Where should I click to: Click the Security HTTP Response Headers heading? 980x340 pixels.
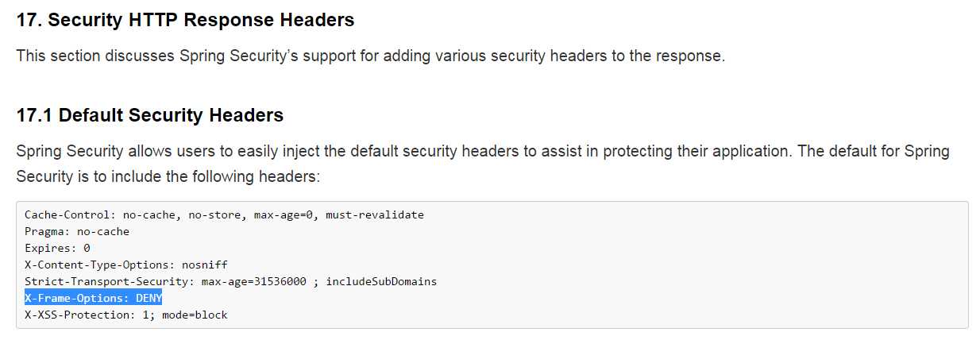[x=185, y=20]
